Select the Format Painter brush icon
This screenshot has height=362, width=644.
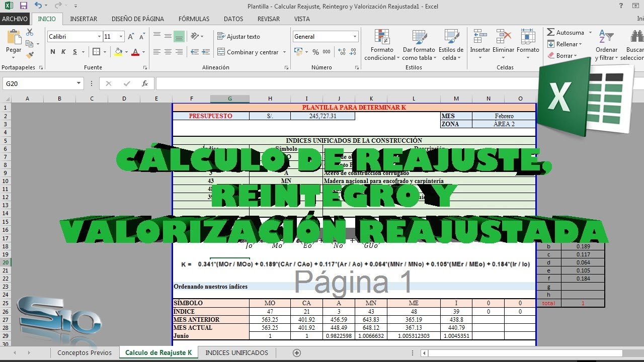[30, 55]
